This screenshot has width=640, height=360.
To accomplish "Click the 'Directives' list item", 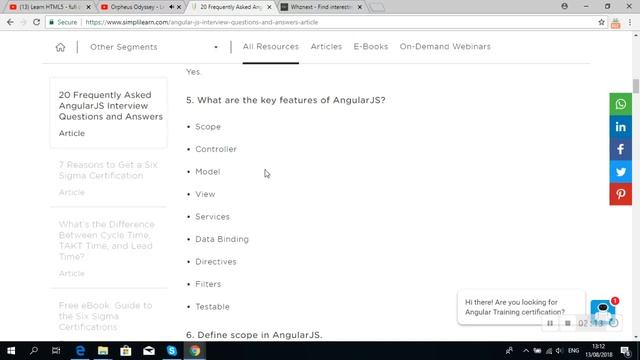I will [x=216, y=262].
